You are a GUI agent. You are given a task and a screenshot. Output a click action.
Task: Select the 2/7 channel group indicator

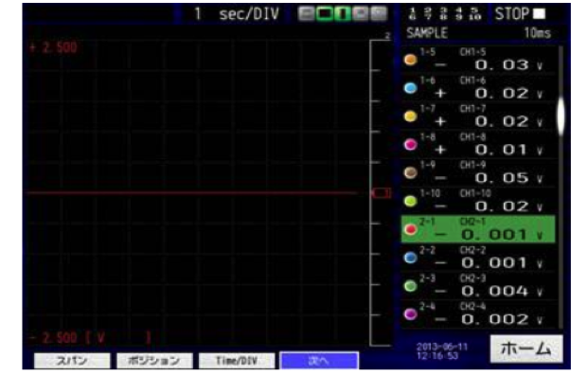(x=428, y=14)
